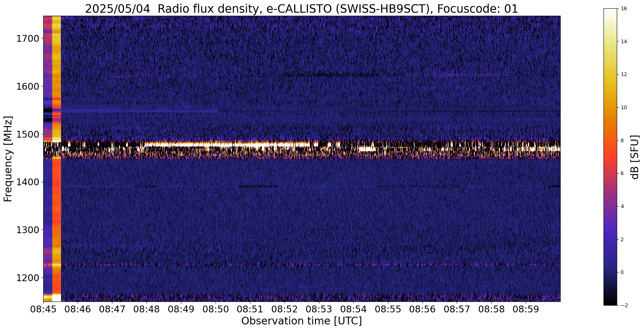Click the 08:58 time tick label

coord(491,309)
